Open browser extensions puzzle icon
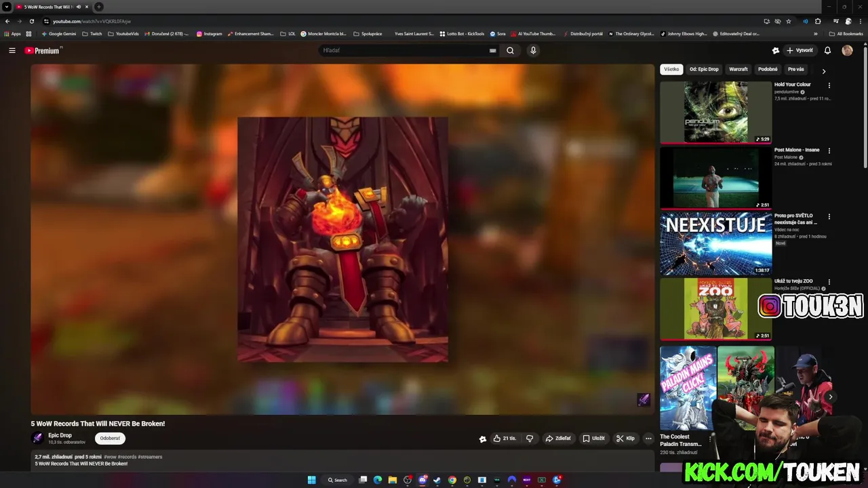 818,21
